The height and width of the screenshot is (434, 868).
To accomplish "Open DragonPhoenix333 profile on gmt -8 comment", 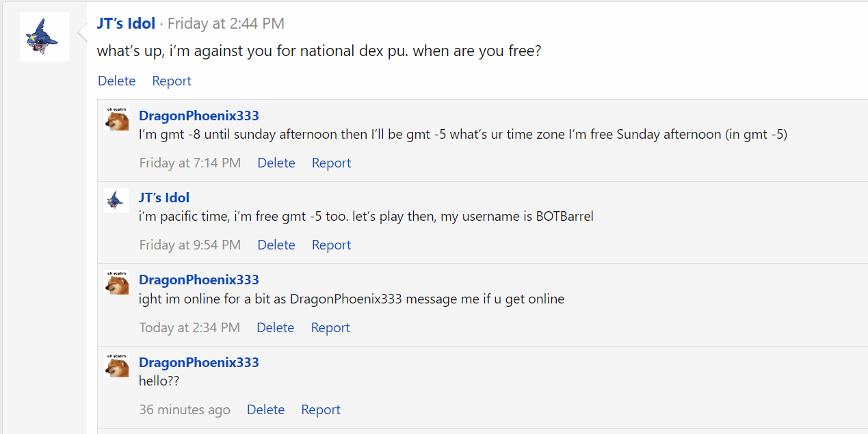I will pos(199,116).
